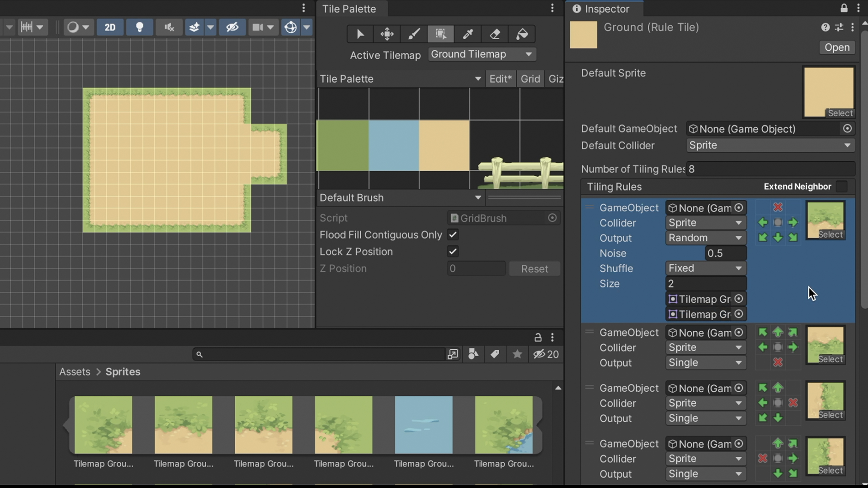Click the Reset Z Position button
868x488 pixels.
point(534,268)
